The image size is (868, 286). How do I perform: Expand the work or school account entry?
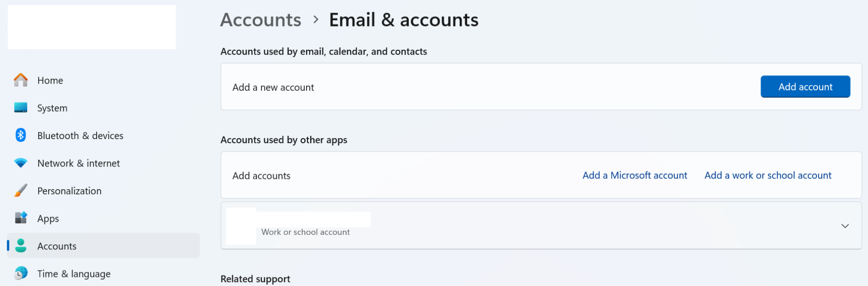point(845,225)
